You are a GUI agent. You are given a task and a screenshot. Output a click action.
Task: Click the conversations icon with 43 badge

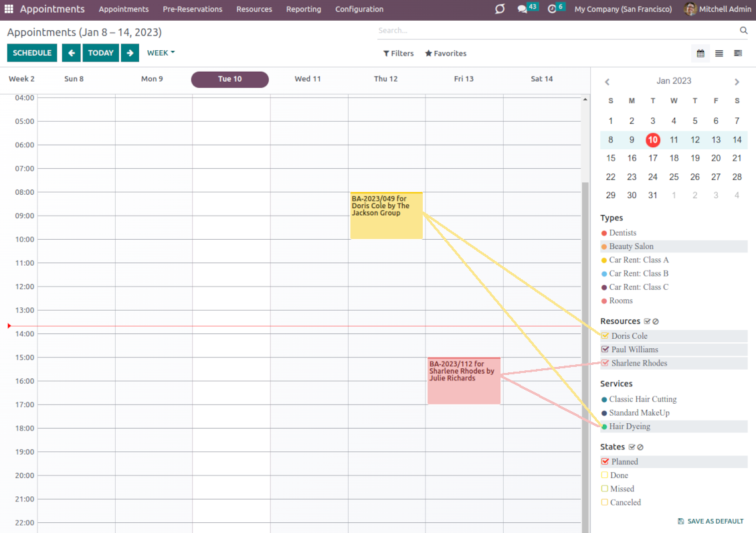523,9
